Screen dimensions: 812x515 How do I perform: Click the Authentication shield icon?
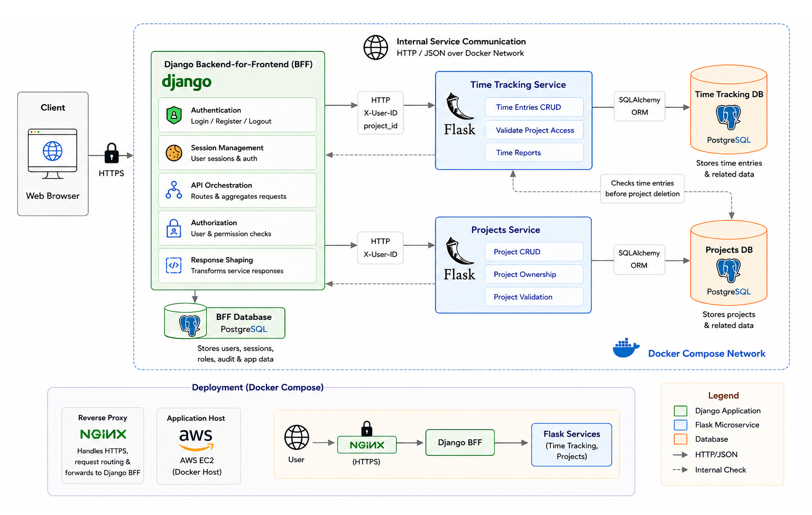tap(174, 115)
